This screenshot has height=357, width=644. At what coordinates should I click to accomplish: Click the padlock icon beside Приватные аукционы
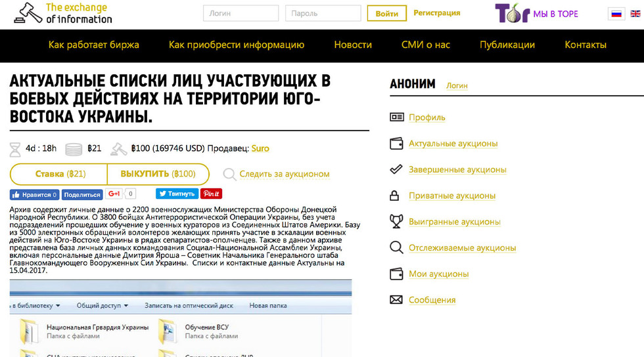click(394, 196)
